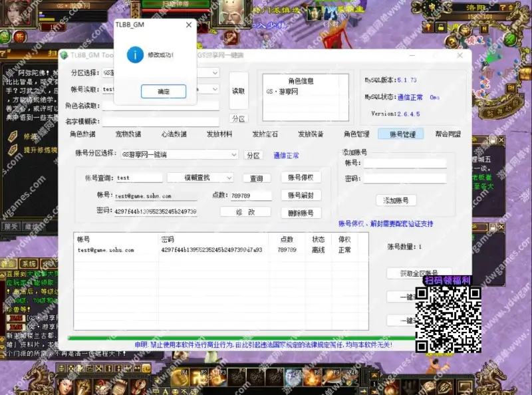Click the red 新 round button
Viewport: 532px width, 395px height.
click(x=20, y=37)
